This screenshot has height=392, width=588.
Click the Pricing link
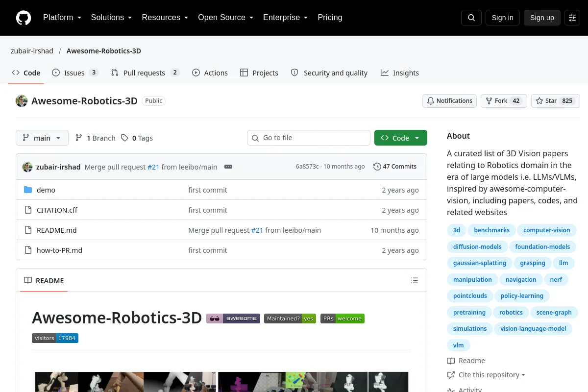330,18
